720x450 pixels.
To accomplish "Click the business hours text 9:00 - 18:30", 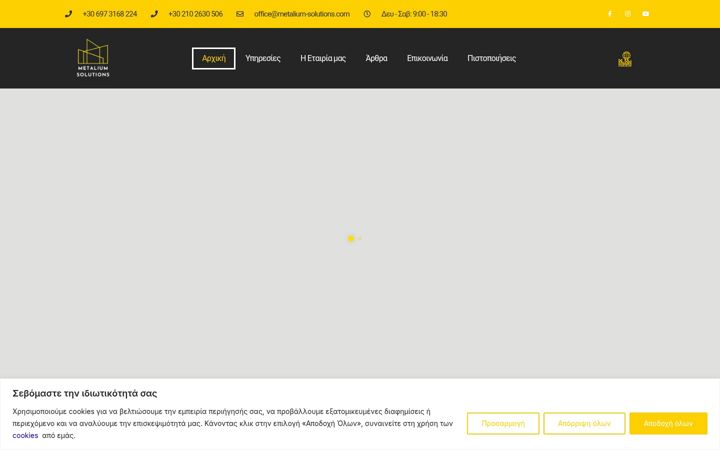I will point(414,14).
